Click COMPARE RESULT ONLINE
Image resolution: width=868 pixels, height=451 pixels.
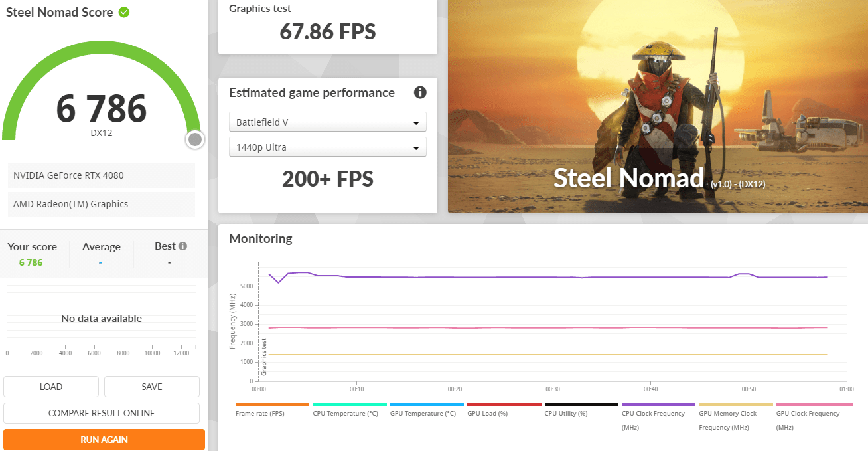[102, 413]
